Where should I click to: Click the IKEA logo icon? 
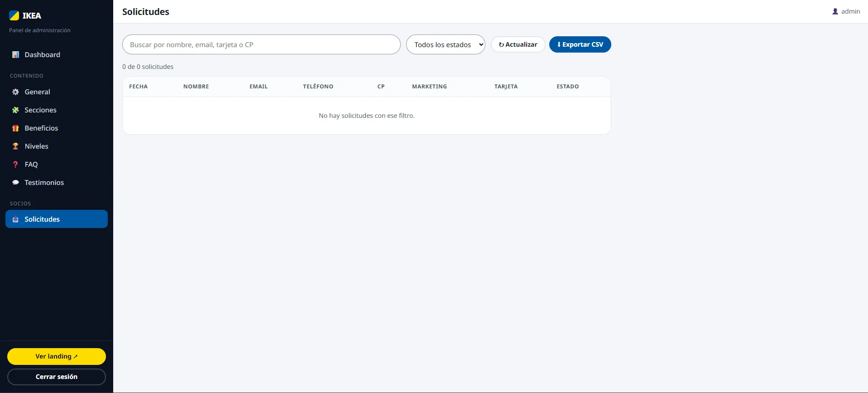[14, 15]
